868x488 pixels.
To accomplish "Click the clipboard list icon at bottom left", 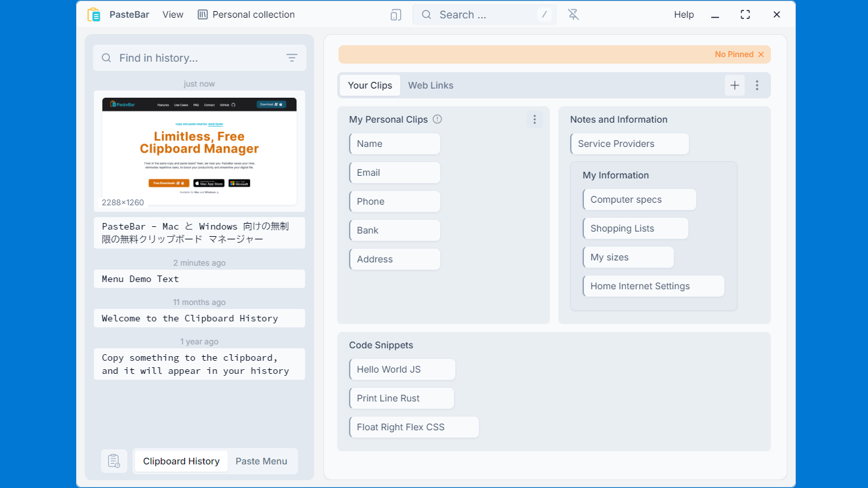I will click(x=114, y=461).
